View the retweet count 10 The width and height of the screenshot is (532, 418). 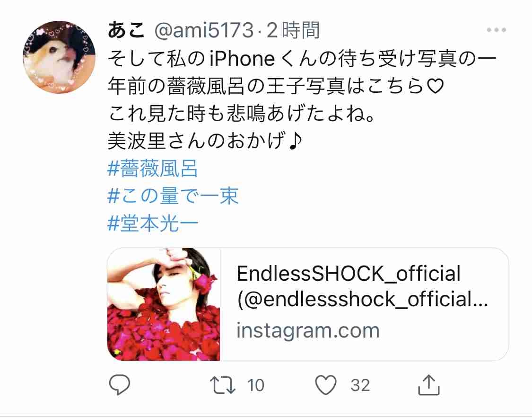tap(255, 385)
